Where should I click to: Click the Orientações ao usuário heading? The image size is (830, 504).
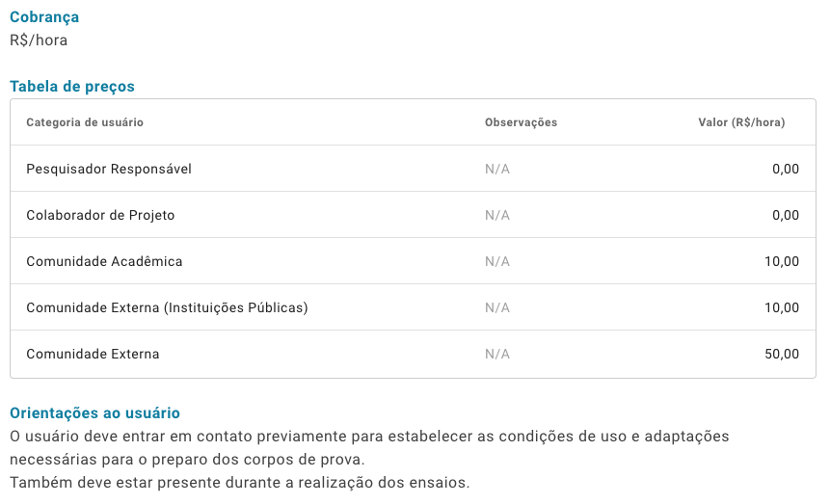(94, 413)
